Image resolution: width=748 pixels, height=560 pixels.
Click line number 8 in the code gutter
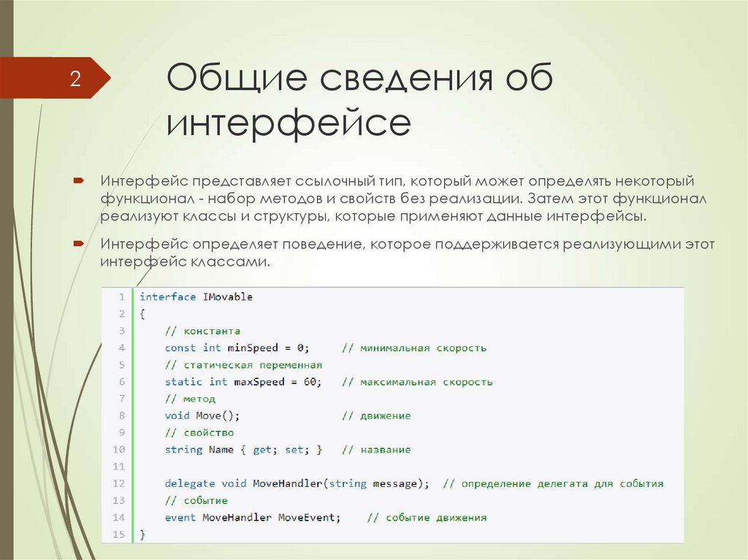122,415
